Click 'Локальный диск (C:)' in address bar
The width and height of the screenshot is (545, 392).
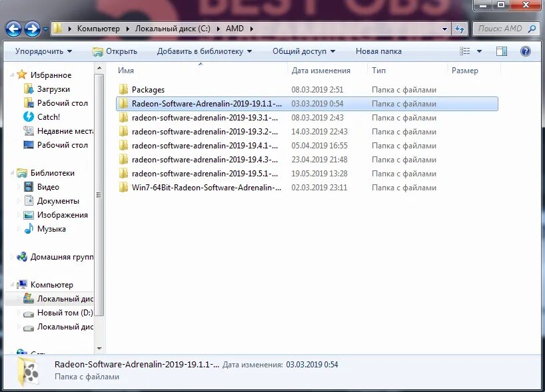173,29
